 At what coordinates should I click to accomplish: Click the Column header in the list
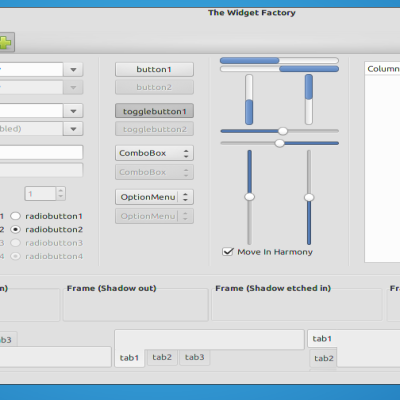tap(382, 69)
